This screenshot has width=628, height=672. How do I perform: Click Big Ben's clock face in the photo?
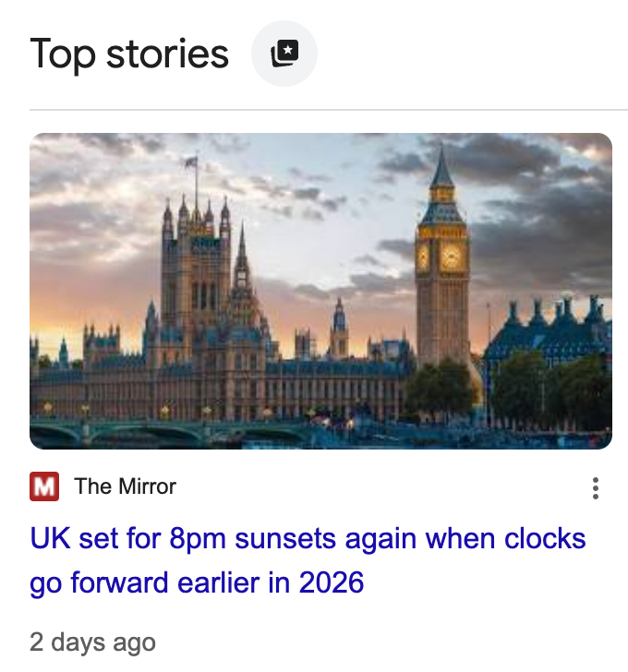click(451, 258)
